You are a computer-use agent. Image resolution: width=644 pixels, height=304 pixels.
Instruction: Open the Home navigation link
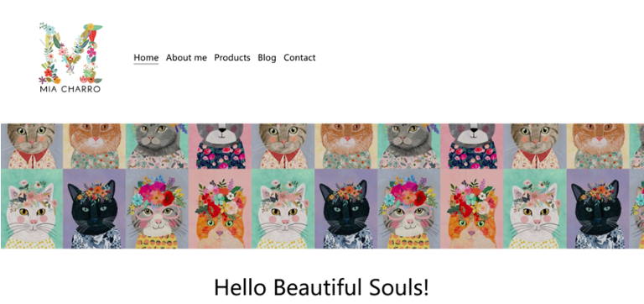pos(146,58)
